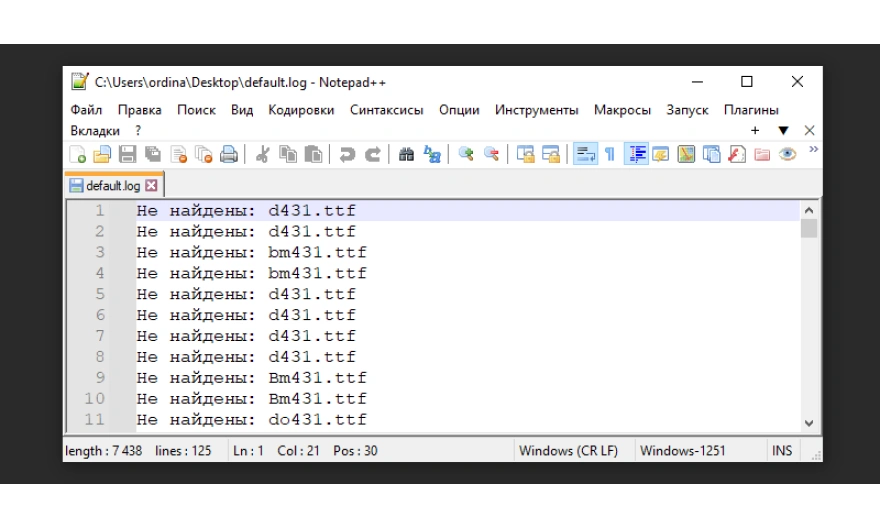
Task: Close the default.log tab with red X
Action: pos(152,186)
